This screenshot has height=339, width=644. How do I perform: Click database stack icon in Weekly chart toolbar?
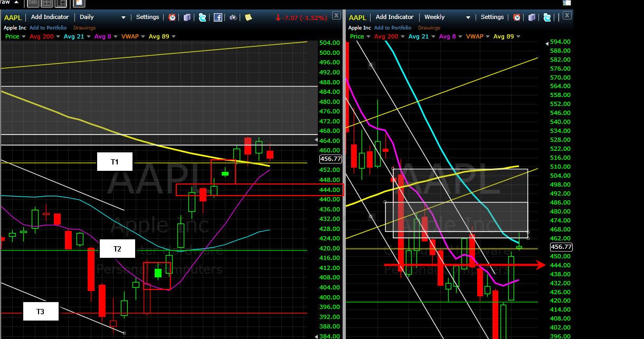532,17
